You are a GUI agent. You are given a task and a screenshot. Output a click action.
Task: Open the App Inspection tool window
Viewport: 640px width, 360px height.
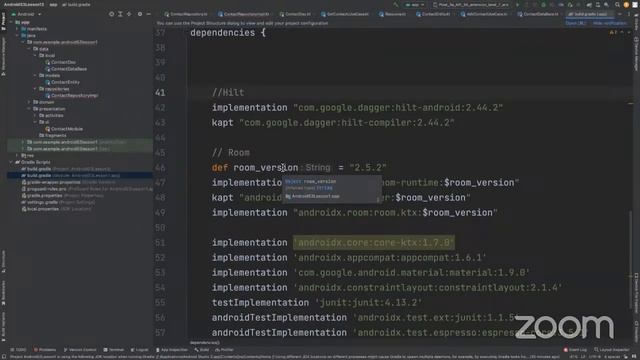click(x=172, y=350)
